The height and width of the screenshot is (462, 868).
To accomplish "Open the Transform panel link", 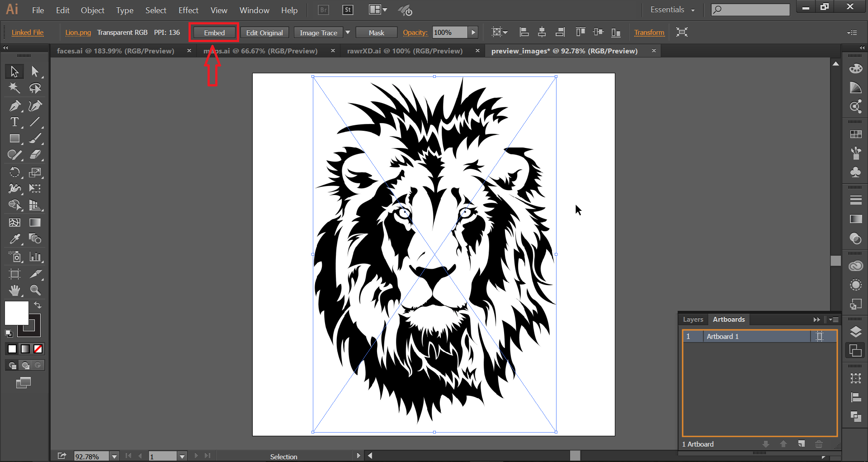I will (649, 33).
